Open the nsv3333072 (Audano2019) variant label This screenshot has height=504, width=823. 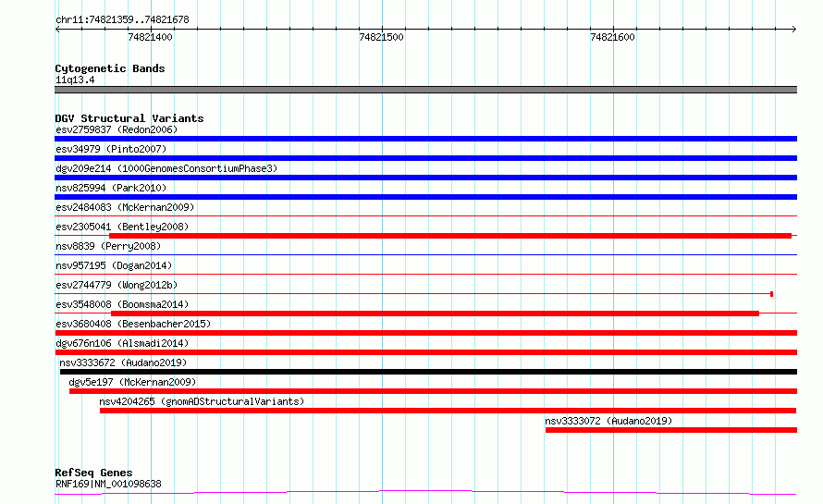click(608, 421)
